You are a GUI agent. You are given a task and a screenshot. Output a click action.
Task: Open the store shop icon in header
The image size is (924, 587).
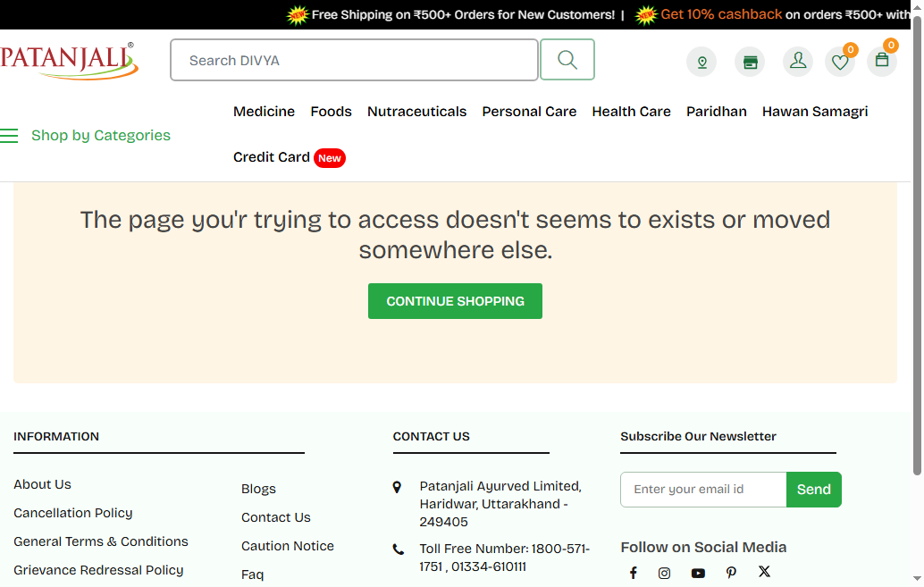tap(750, 62)
